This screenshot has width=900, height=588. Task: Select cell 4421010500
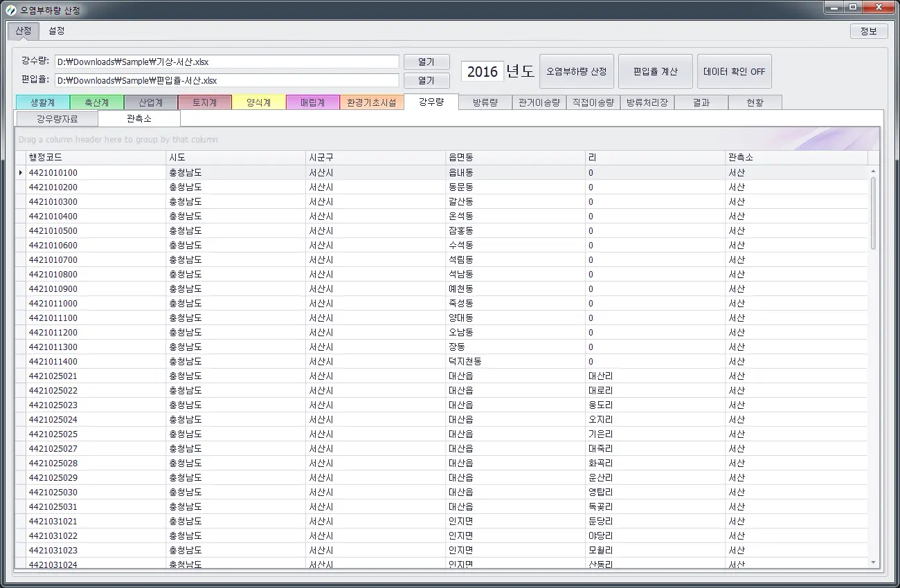click(x=96, y=230)
